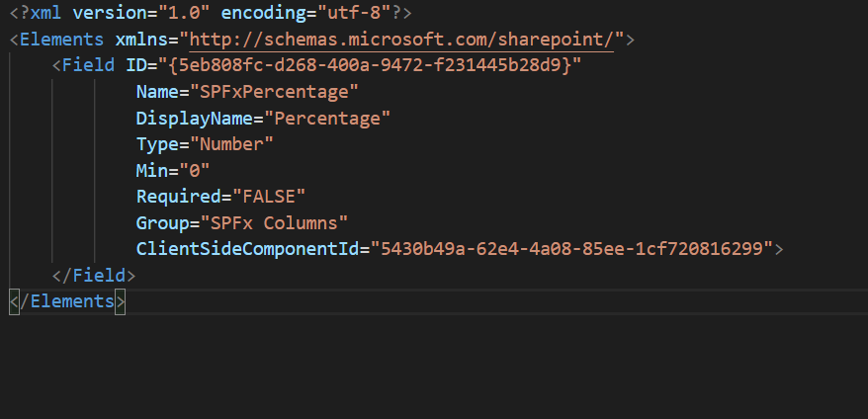Click the opening Field tag name
Viewport: 868px width, 419px height.
point(89,66)
